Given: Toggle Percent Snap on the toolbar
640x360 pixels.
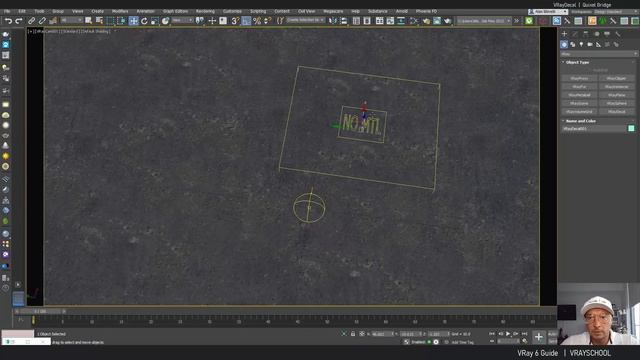Looking at the screenshot, I should (x=257, y=21).
